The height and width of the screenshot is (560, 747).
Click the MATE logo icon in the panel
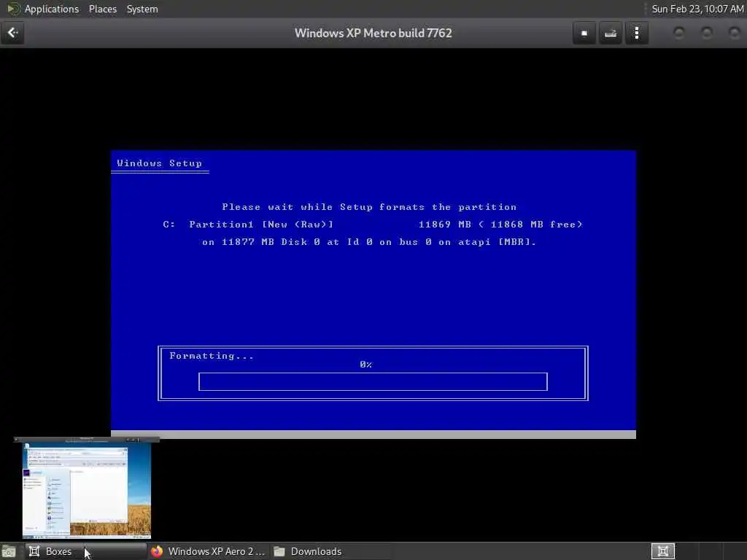13,9
